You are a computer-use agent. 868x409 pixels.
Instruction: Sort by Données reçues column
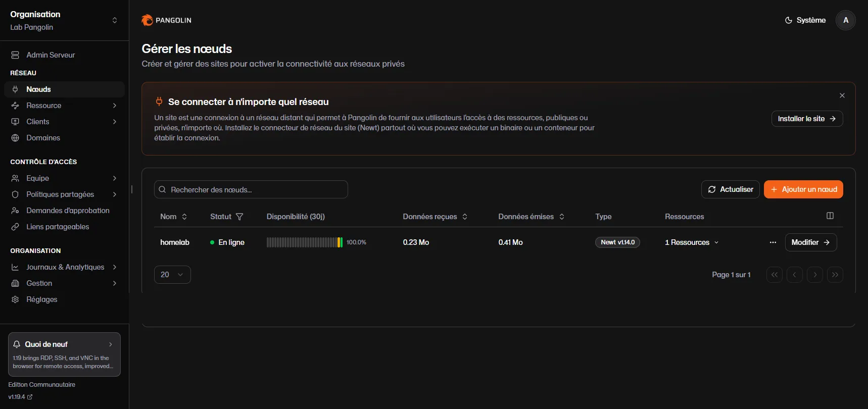click(x=435, y=217)
